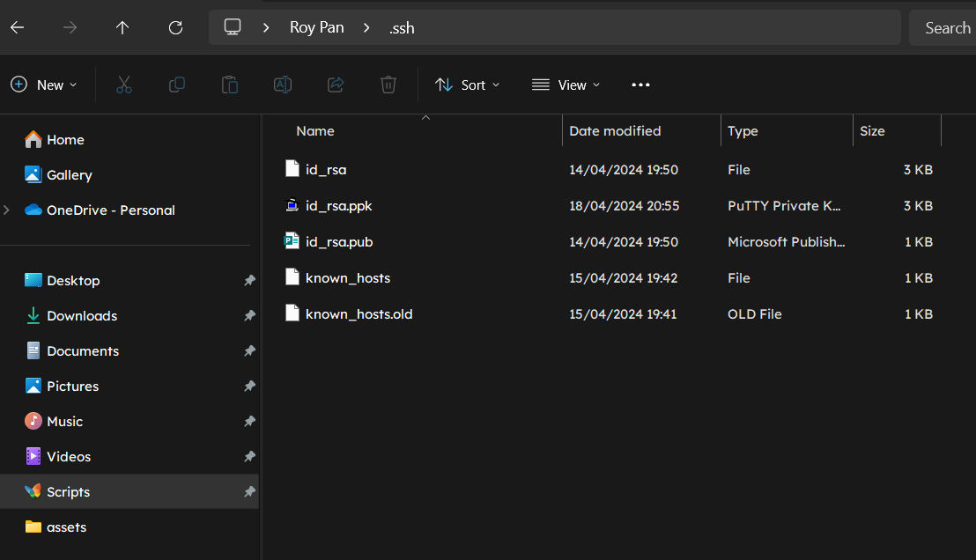Go up one directory level
The image size is (976, 560).
click(x=122, y=27)
